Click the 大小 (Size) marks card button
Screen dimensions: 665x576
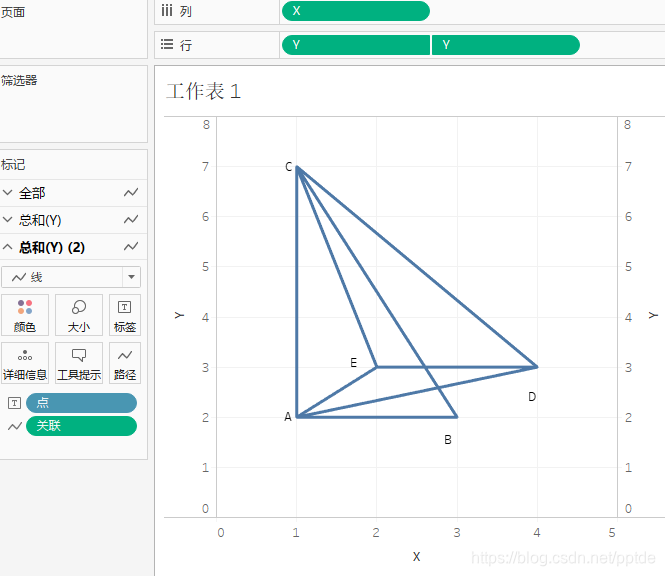point(79,315)
